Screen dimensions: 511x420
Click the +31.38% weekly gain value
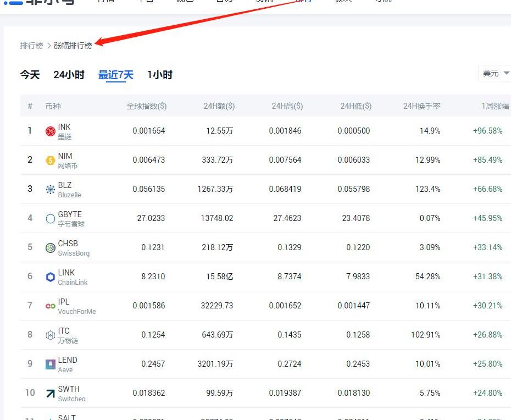coord(487,277)
